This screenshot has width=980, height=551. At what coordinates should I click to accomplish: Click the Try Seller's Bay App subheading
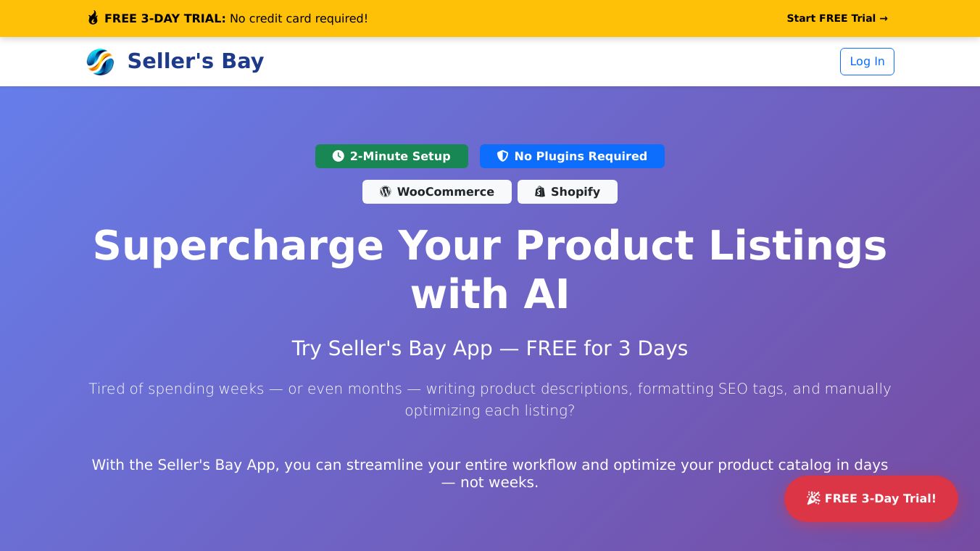pyautogui.click(x=490, y=348)
